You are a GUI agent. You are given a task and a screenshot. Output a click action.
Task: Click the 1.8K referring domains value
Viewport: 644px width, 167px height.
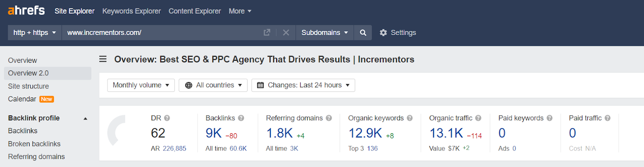(x=279, y=133)
